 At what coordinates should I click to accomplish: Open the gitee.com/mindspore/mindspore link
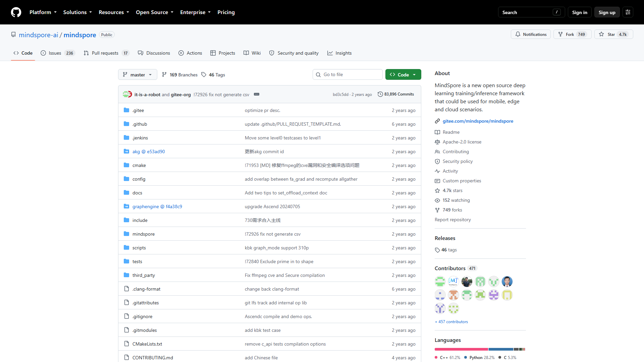[x=478, y=121]
